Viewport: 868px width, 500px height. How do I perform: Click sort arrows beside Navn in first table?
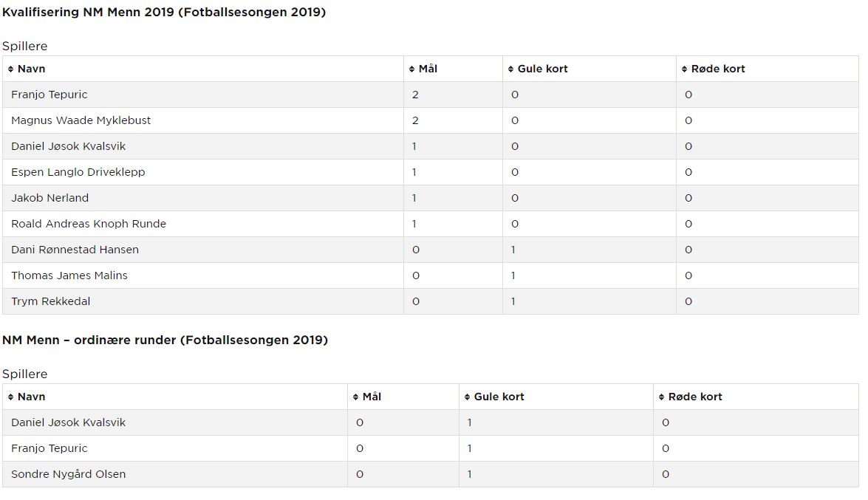10,69
